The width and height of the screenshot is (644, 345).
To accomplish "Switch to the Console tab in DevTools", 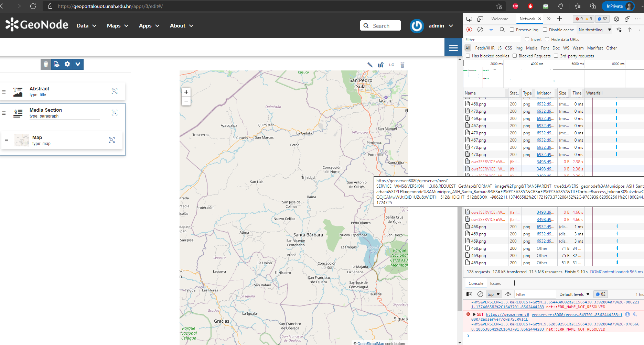I will 476,283.
